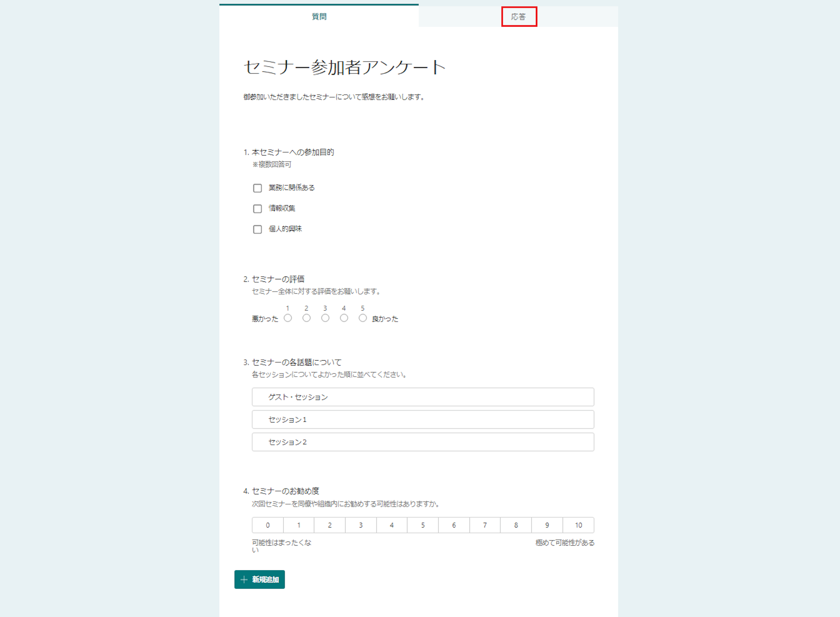Choose score 5 on recommendation scale
Image resolution: width=840 pixels, height=617 pixels.
[423, 525]
